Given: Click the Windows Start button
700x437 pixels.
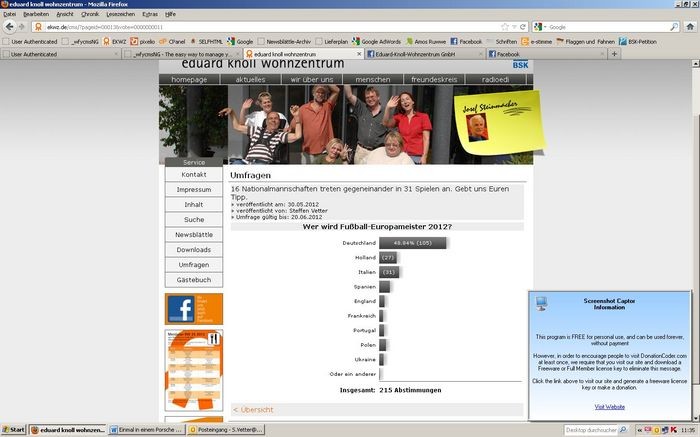Looking at the screenshot, I should pos(13,429).
